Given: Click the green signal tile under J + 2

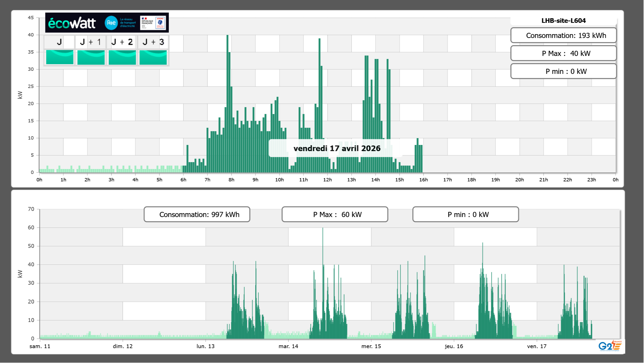Looking at the screenshot, I should [x=122, y=57].
